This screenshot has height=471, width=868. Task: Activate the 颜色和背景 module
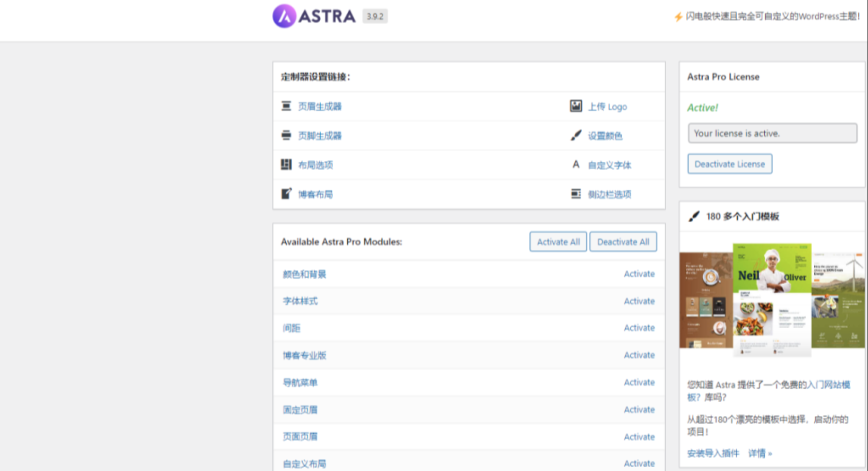pyautogui.click(x=639, y=273)
